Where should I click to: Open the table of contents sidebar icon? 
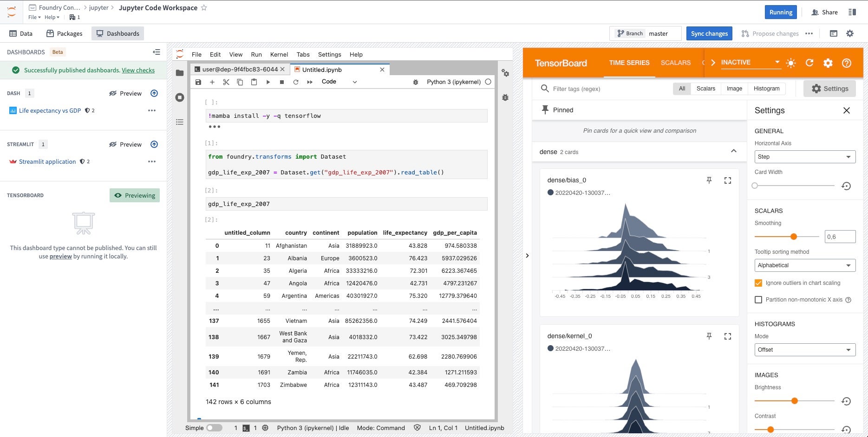point(180,122)
